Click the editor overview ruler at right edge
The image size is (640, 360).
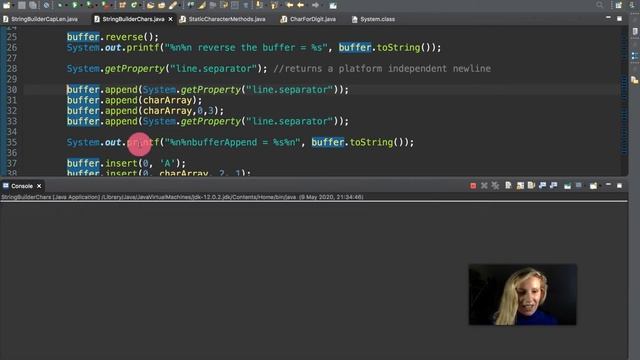coord(624,100)
